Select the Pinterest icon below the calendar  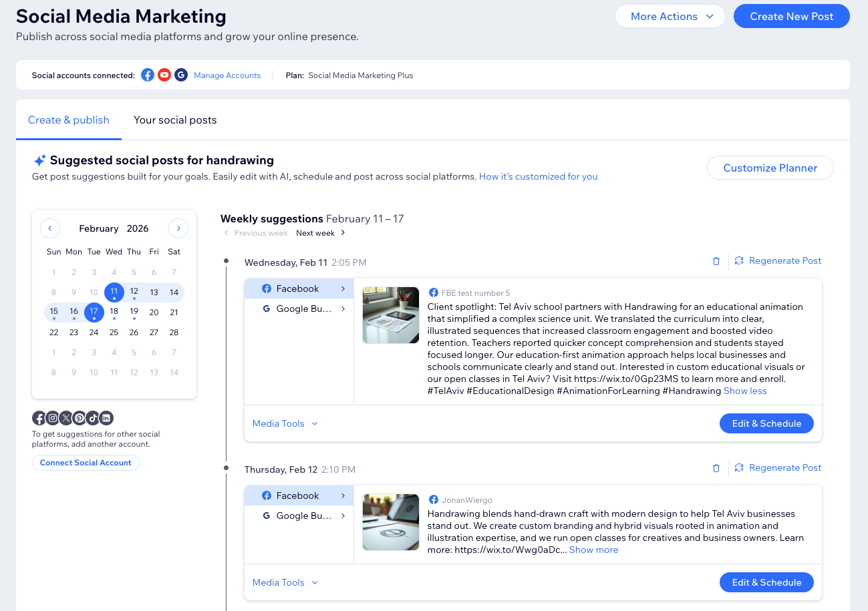(x=78, y=417)
